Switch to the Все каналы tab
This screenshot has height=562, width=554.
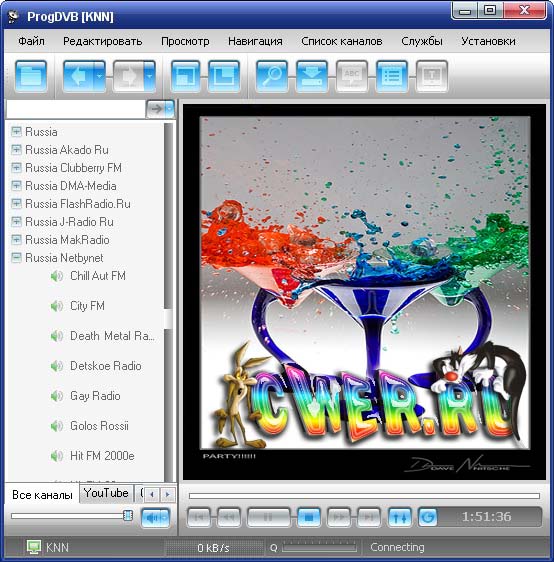(x=42, y=495)
